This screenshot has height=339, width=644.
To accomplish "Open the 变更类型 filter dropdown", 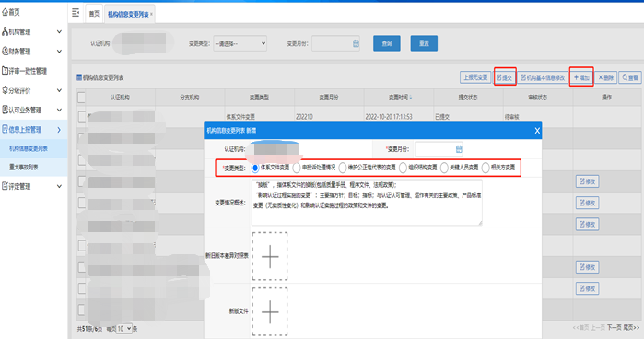I will click(x=240, y=43).
